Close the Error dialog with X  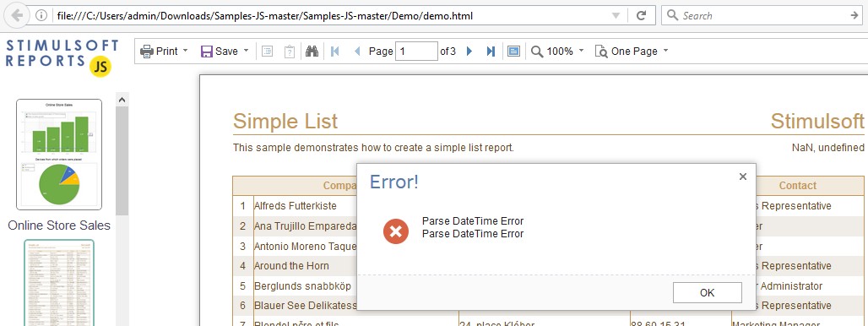pos(743,177)
